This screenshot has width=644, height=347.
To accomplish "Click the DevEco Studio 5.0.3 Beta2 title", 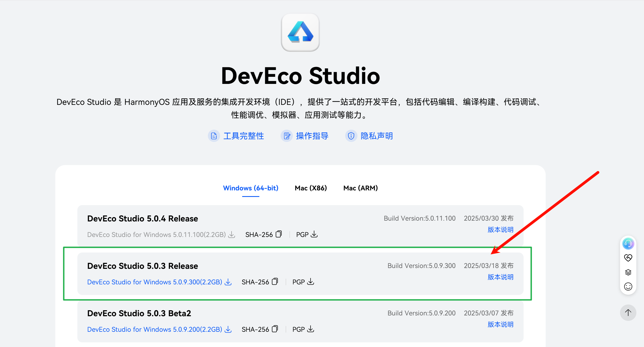I will coord(139,313).
